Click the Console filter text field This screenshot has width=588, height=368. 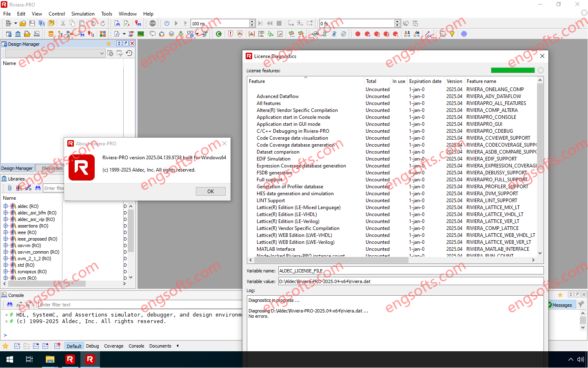(140, 305)
